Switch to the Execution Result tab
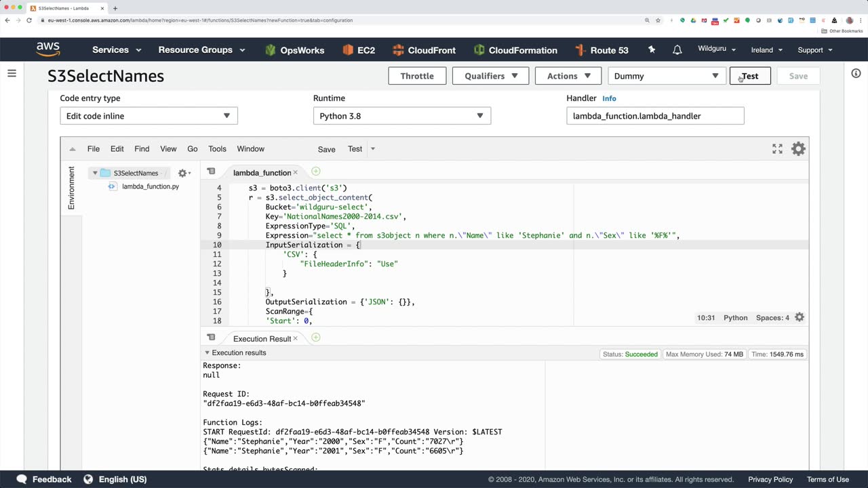868x488 pixels. [261, 339]
